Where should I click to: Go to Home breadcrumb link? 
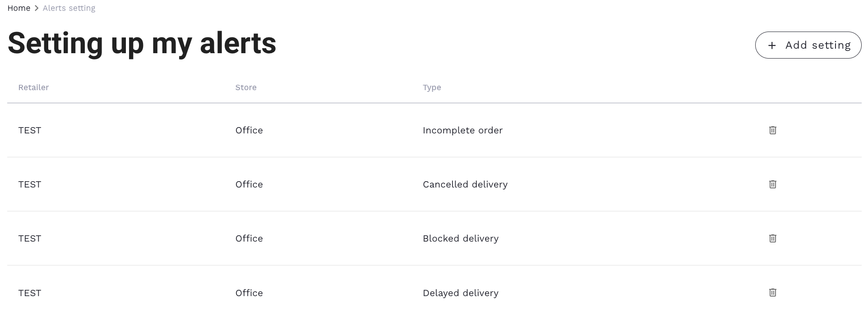(x=19, y=8)
